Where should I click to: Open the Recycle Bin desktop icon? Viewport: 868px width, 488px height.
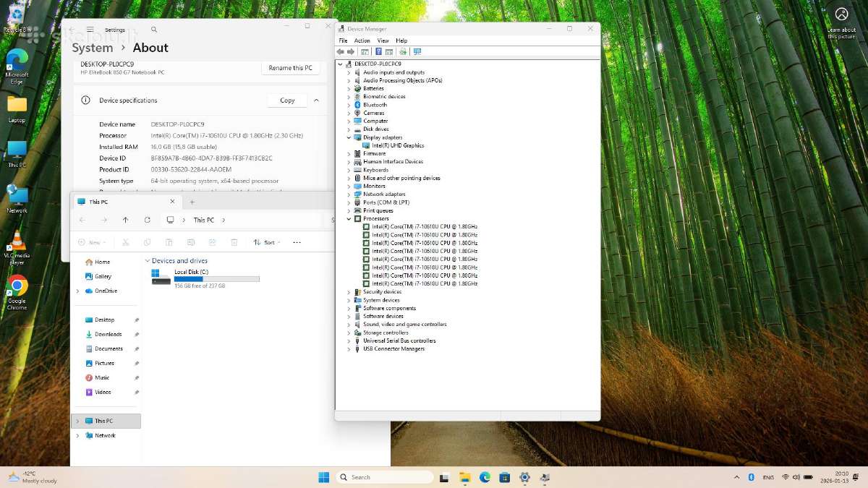[17, 20]
